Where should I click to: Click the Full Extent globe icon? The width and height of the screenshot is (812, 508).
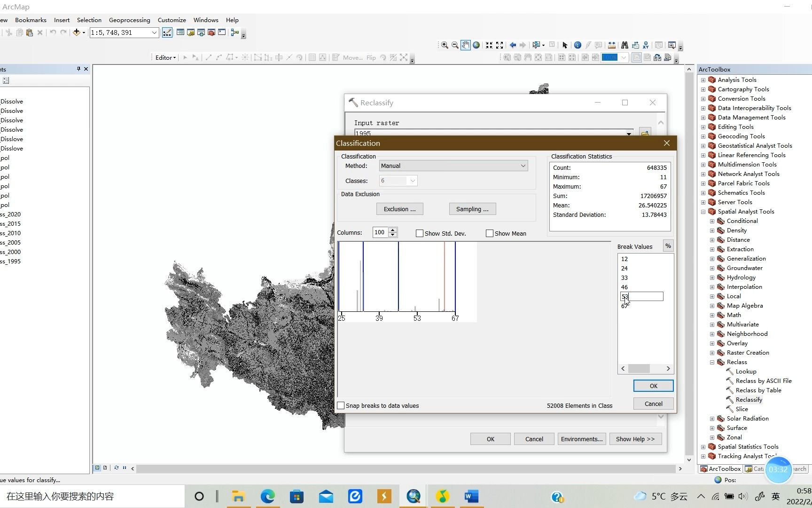[476, 45]
